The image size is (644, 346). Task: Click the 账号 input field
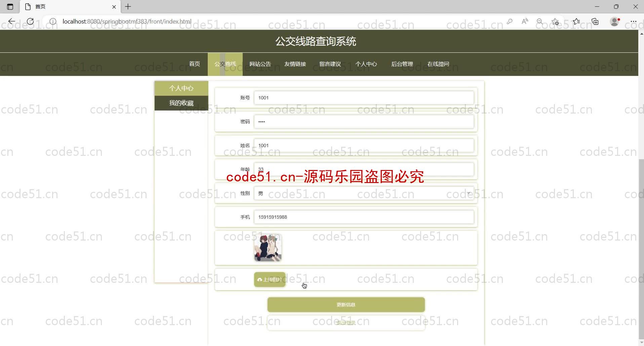coord(364,98)
